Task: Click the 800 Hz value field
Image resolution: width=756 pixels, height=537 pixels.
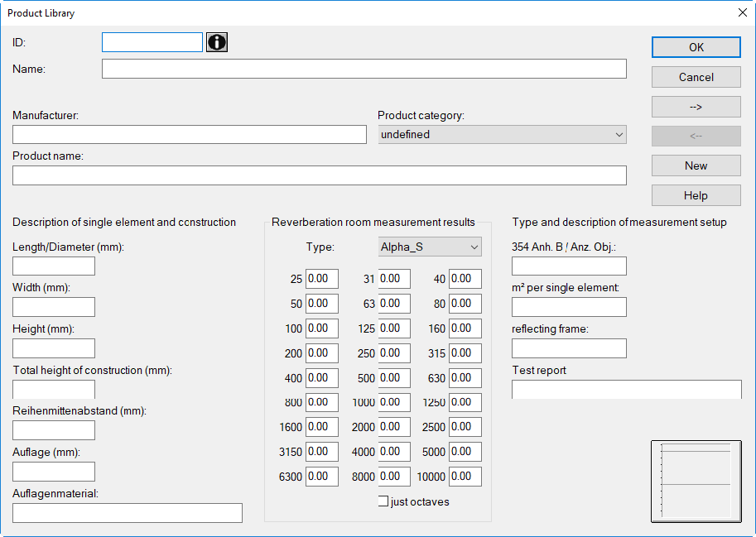Action: (321, 402)
